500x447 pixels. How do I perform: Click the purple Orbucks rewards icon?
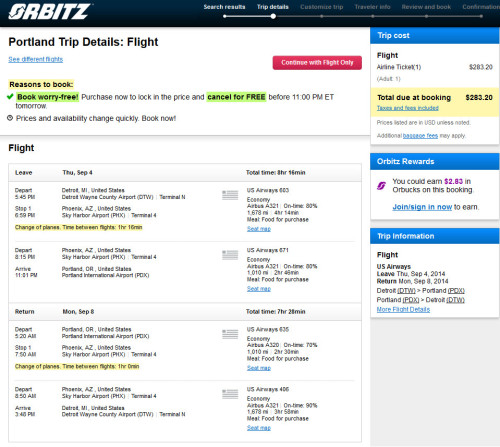(x=381, y=186)
